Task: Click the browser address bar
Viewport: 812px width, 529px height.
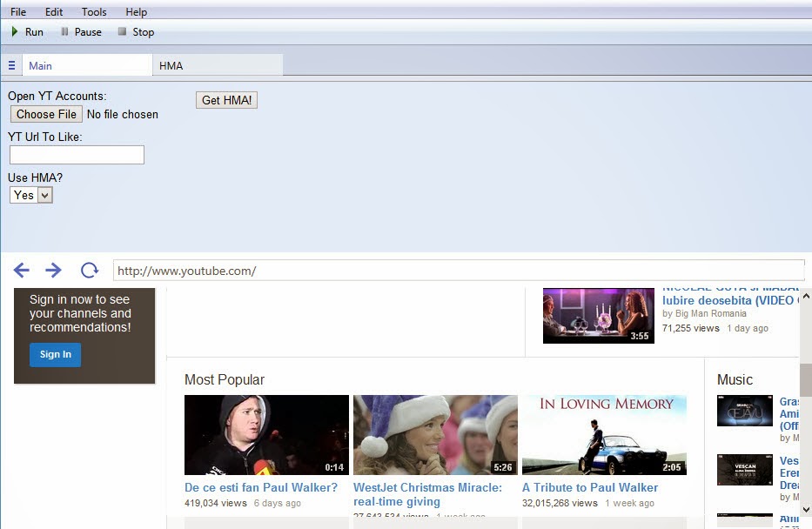Action: coord(459,271)
